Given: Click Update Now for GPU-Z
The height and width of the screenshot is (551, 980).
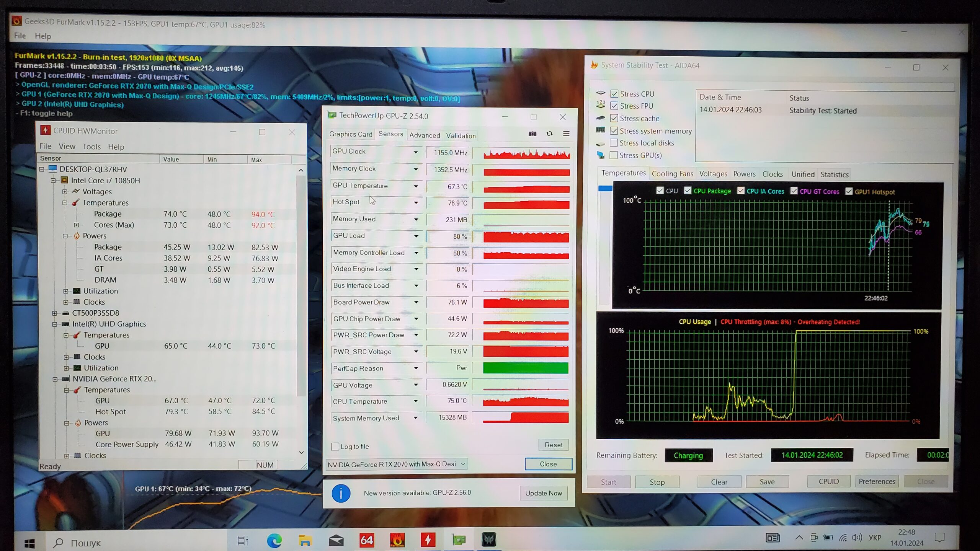Looking at the screenshot, I should [543, 493].
